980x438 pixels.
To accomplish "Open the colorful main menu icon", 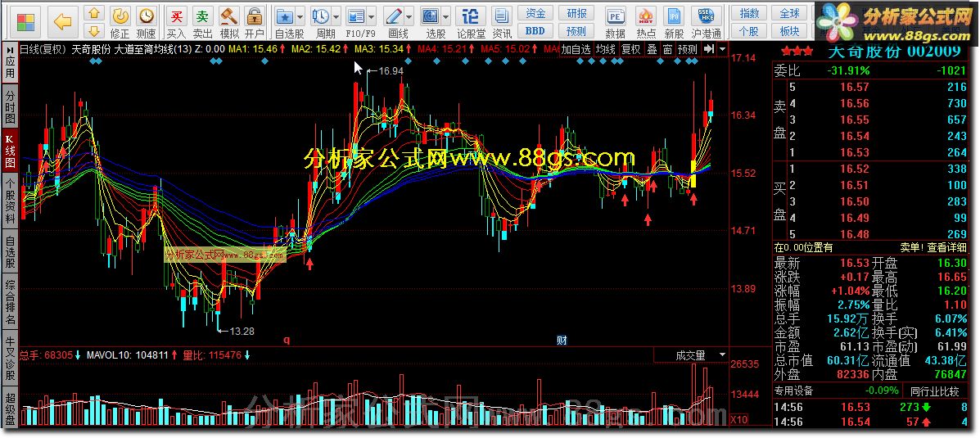I will coord(25,22).
